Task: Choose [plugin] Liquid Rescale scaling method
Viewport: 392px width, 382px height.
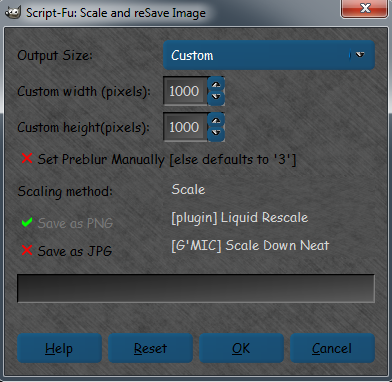Action: coord(239,218)
